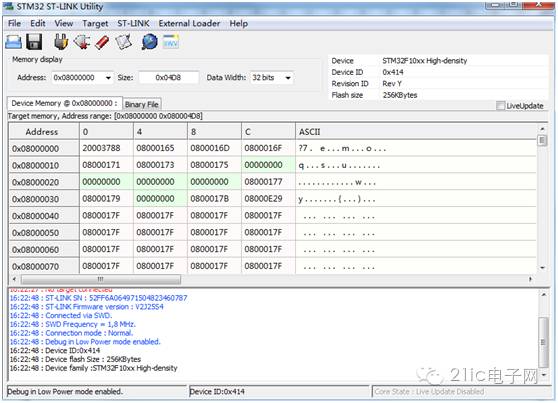Click the Address column header
Viewport: 558px width, 403px height.
44,132
